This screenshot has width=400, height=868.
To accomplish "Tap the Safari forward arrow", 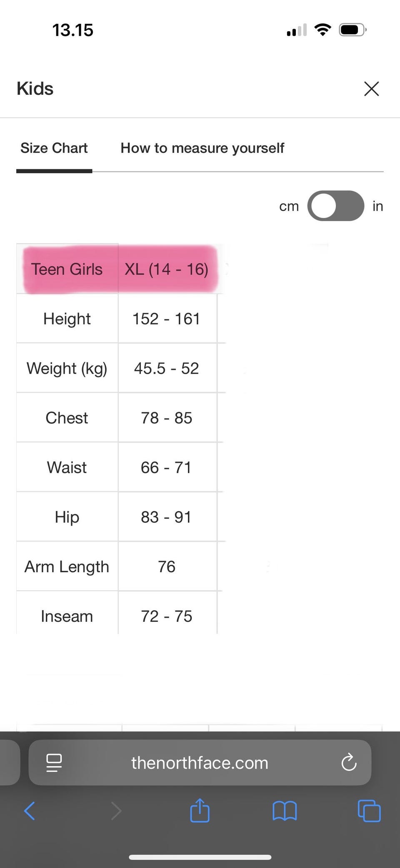I will tap(116, 811).
